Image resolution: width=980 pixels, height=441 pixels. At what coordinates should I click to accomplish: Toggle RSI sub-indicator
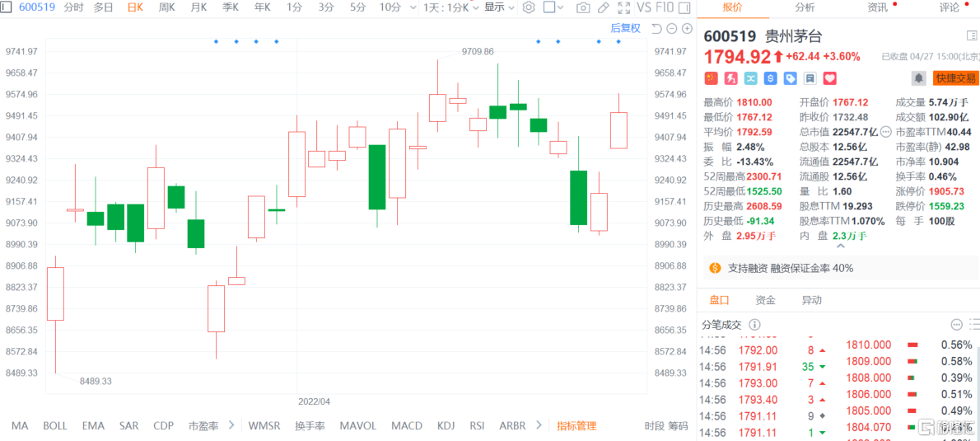tap(478, 425)
